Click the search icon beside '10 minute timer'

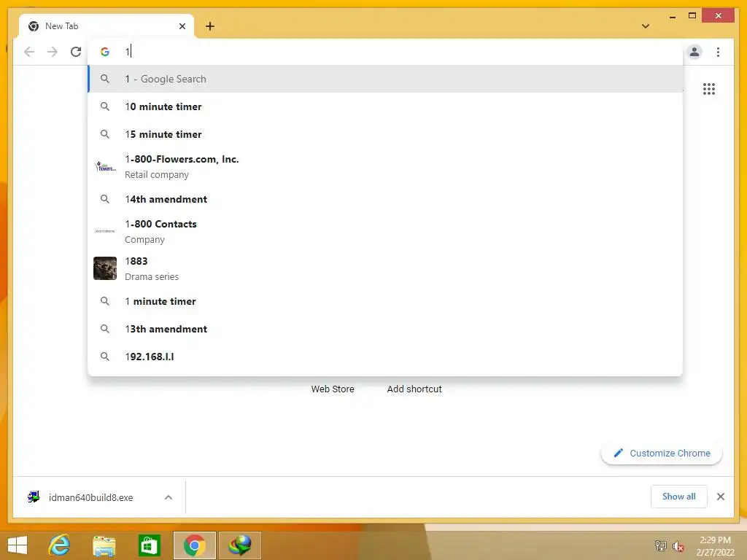coord(105,106)
